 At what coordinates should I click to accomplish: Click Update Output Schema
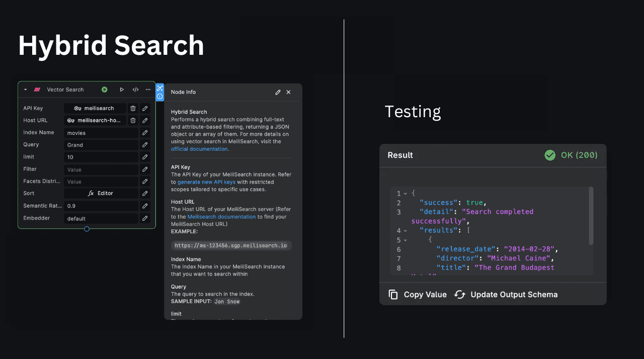[506, 295]
